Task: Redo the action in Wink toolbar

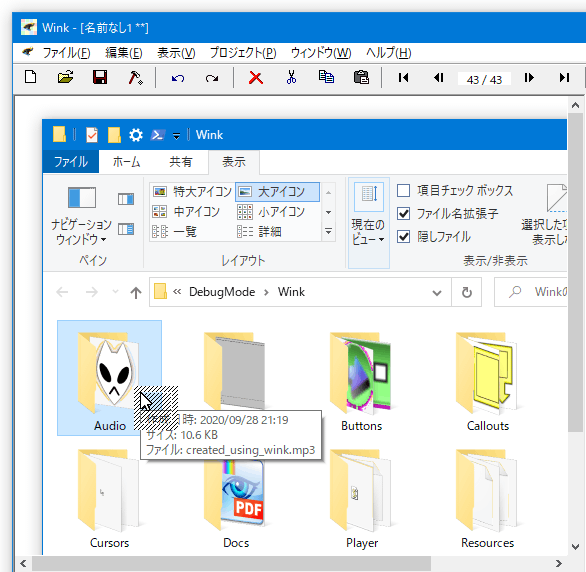Action: pos(212,78)
